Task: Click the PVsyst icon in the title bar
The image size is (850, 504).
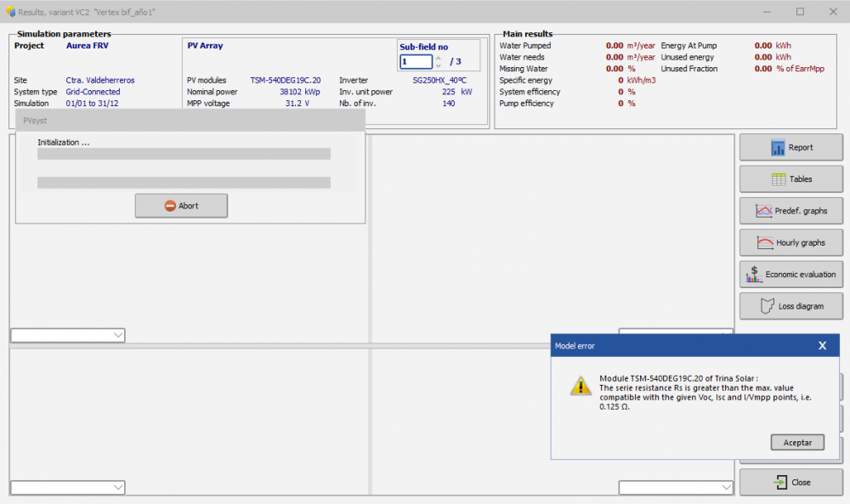Action: (x=8, y=11)
